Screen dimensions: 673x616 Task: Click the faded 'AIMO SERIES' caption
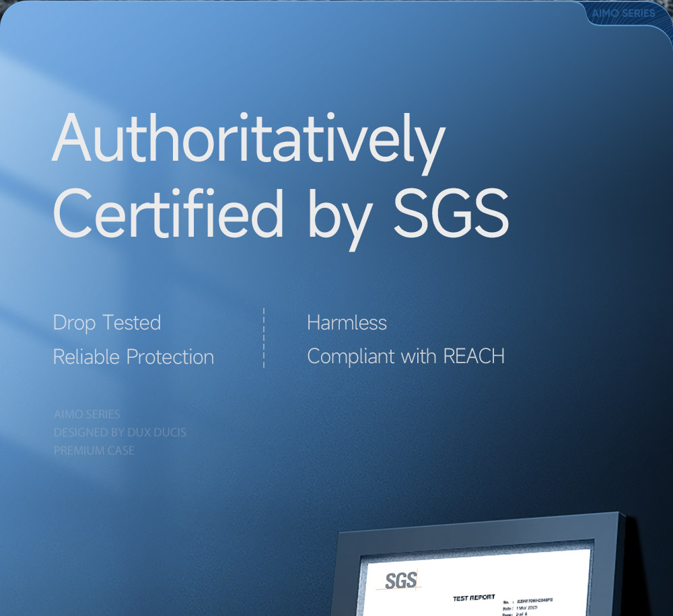tap(87, 414)
